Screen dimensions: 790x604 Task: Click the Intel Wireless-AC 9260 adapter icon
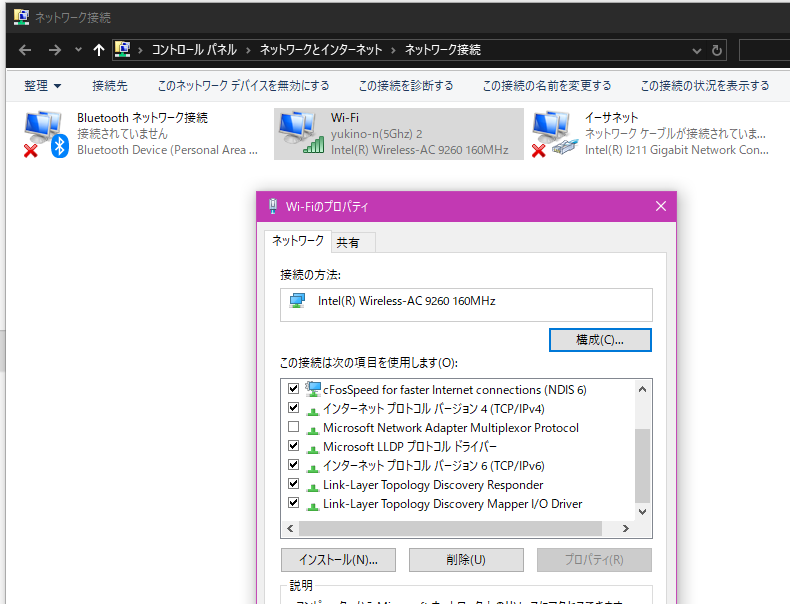297,301
